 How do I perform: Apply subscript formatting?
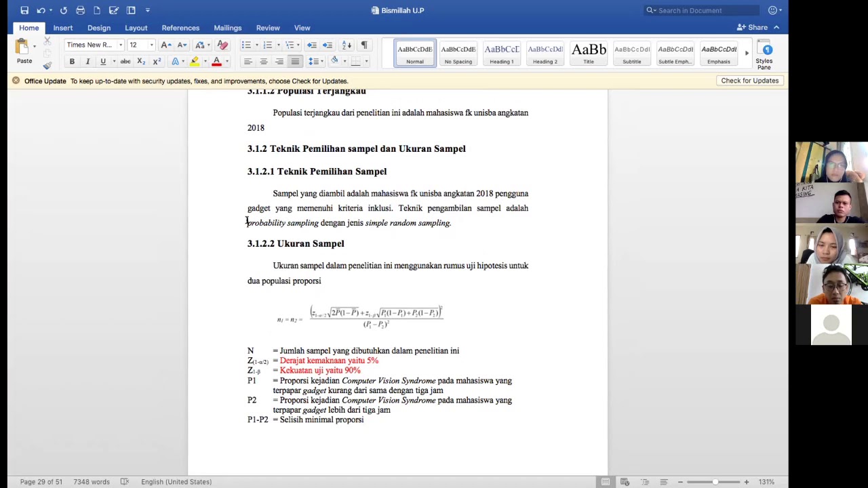click(141, 62)
